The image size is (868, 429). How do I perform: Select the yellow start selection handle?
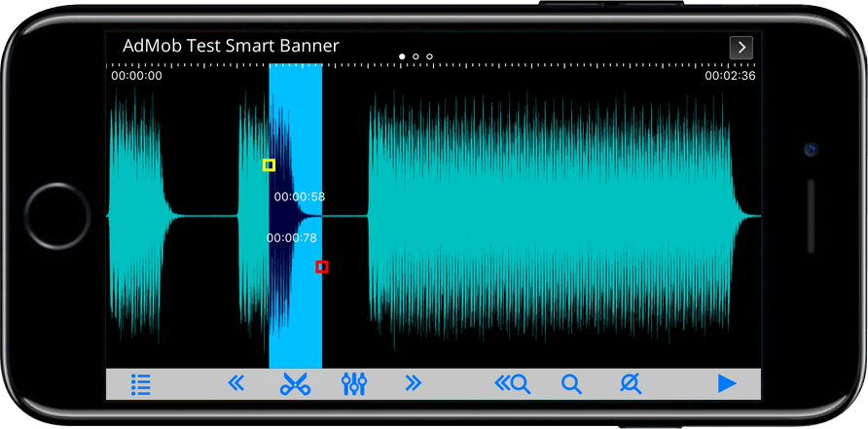click(x=269, y=165)
